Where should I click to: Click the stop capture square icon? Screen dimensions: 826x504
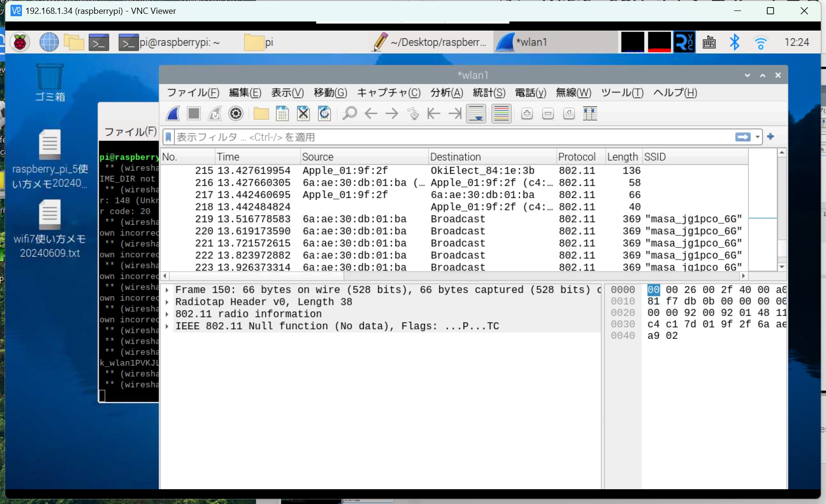pos(194,114)
